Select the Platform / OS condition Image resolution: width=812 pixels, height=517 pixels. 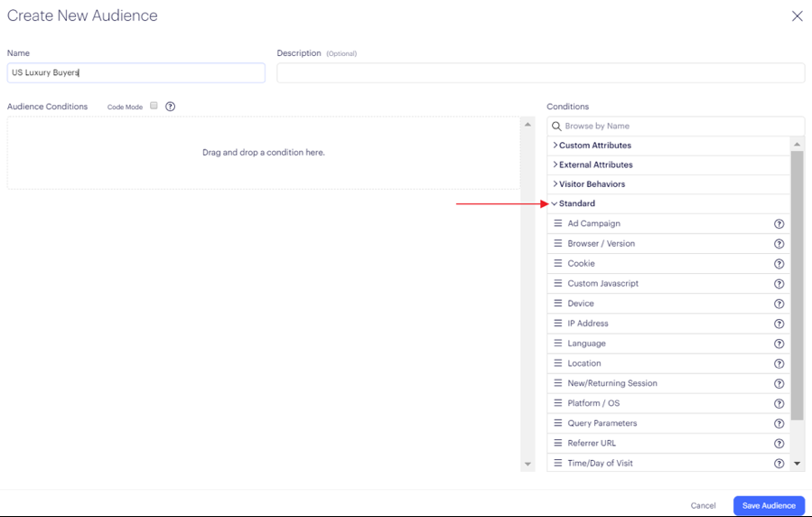coord(593,403)
